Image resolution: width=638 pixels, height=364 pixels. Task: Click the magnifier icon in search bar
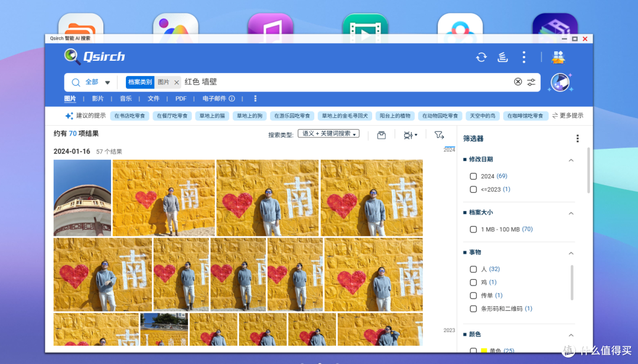click(76, 83)
